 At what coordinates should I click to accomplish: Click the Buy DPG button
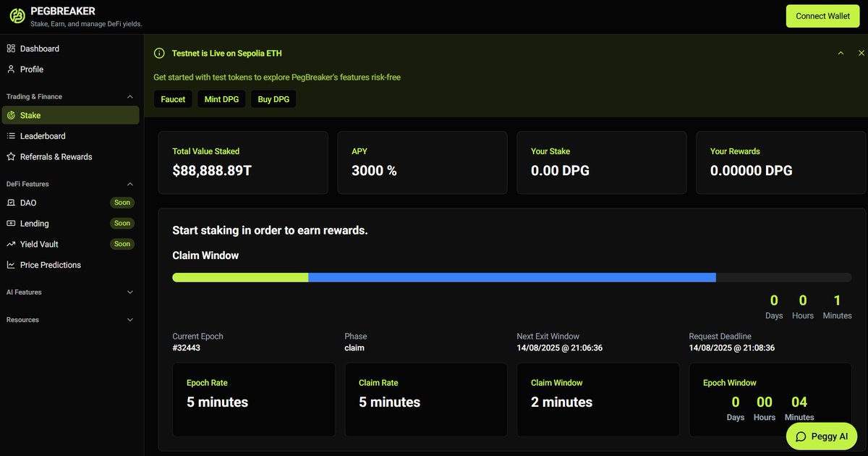point(273,99)
